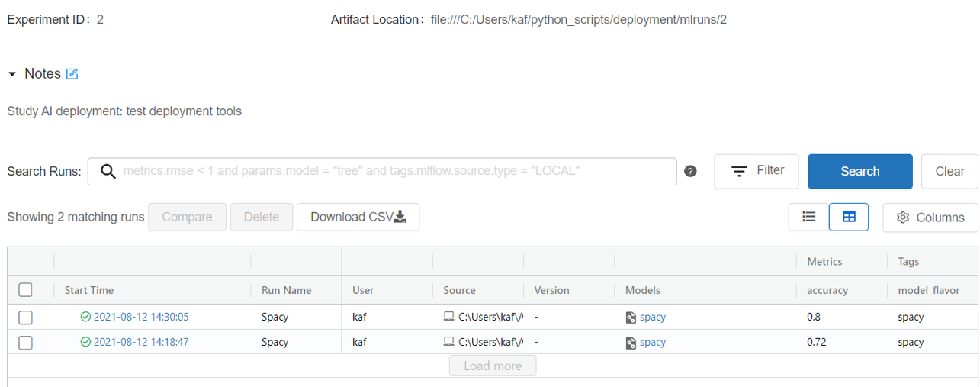Collapse the Notes section arrow
This screenshot has height=387, width=980.
tap(12, 74)
